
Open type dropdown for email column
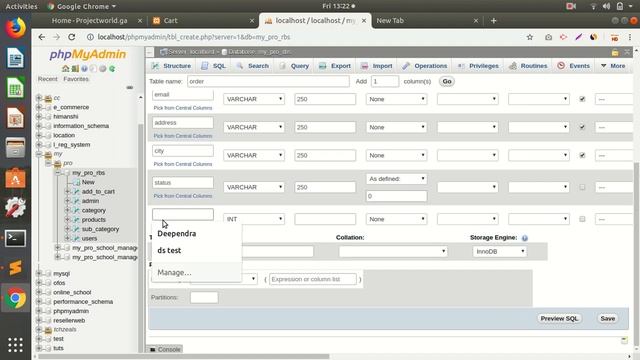(x=254, y=99)
